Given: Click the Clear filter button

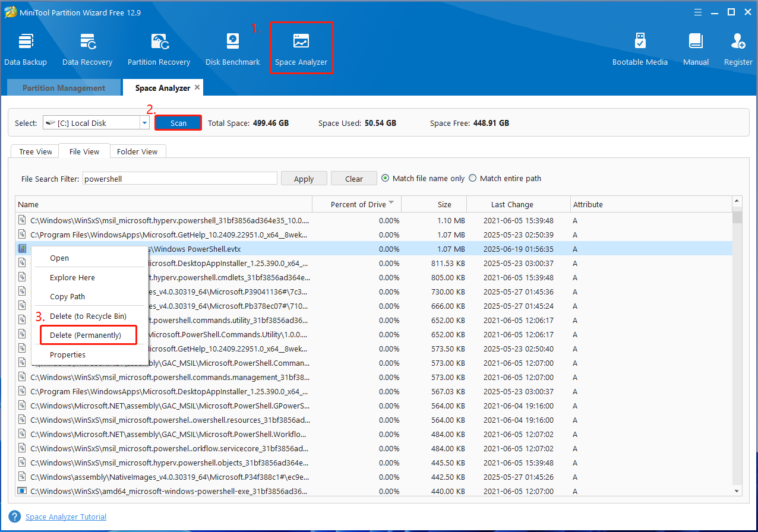Looking at the screenshot, I should (x=354, y=179).
